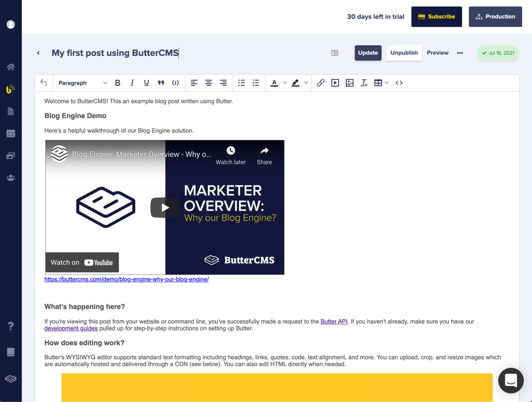Click the yellow image block in post

pyautogui.click(x=277, y=388)
